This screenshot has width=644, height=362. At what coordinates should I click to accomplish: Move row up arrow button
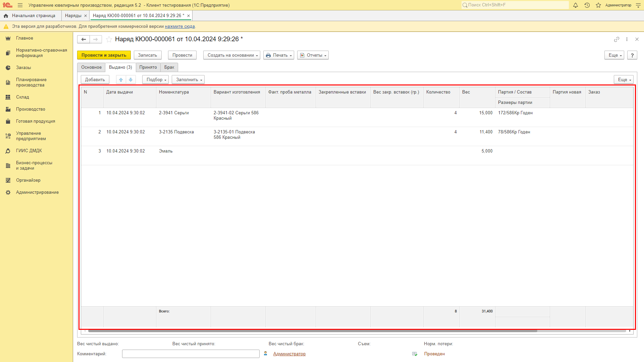coord(121,80)
